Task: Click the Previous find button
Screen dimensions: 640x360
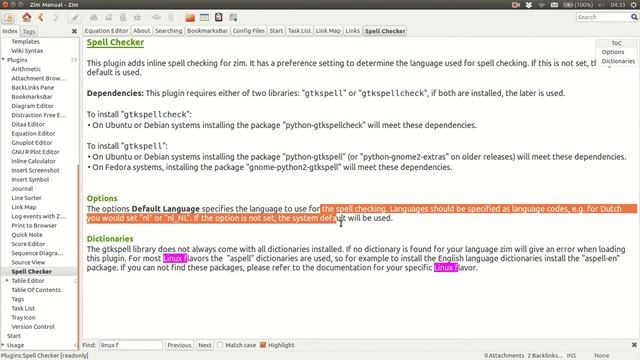Action: pyautogui.click(x=179, y=345)
